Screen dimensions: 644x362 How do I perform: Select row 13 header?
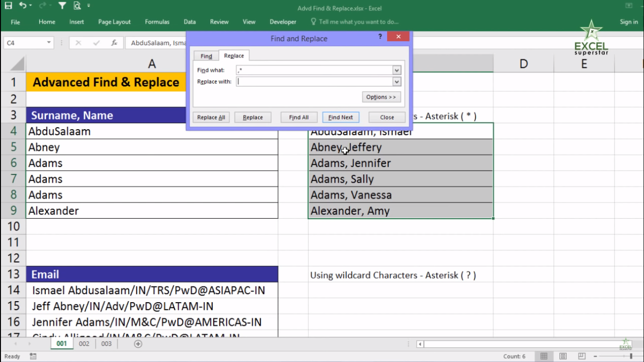pyautogui.click(x=13, y=274)
